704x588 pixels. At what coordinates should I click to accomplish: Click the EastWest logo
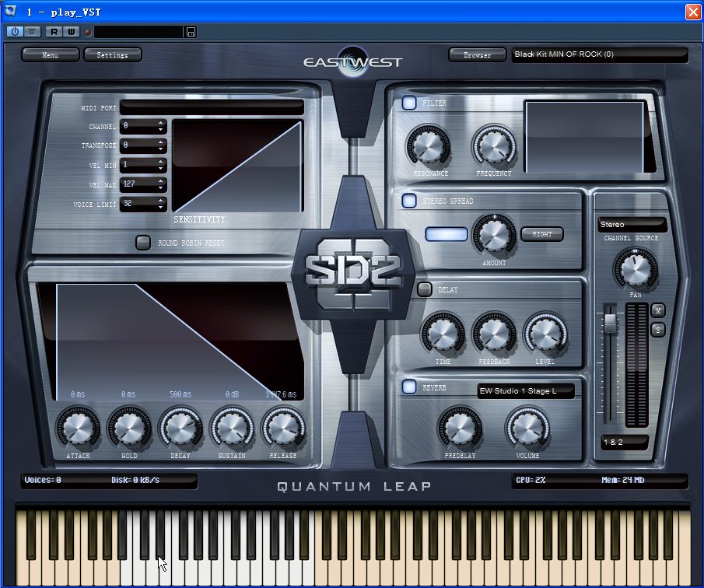click(x=353, y=62)
